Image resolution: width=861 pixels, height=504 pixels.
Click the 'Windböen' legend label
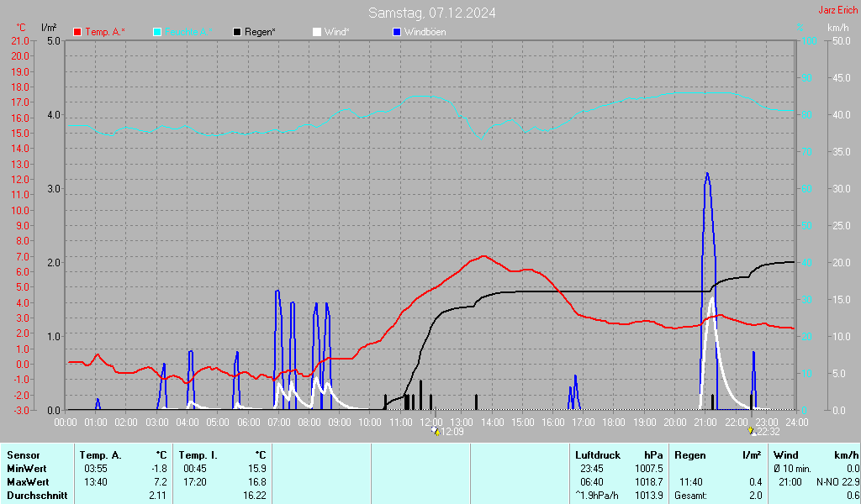tap(425, 32)
